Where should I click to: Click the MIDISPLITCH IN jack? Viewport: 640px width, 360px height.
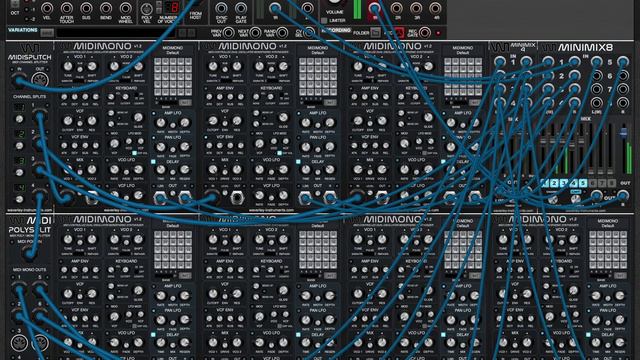pyautogui.click(x=19, y=80)
